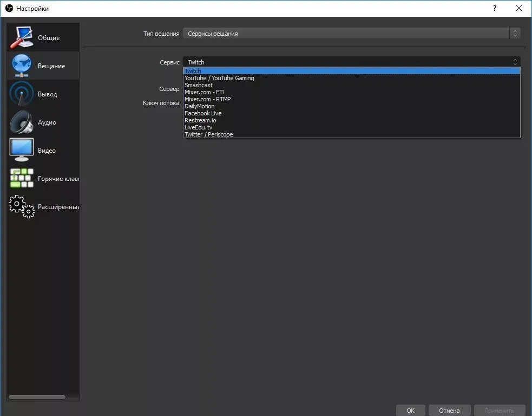The image size is (532, 416).
Task: Choose Twitter / Periscope service
Action: (x=351, y=134)
